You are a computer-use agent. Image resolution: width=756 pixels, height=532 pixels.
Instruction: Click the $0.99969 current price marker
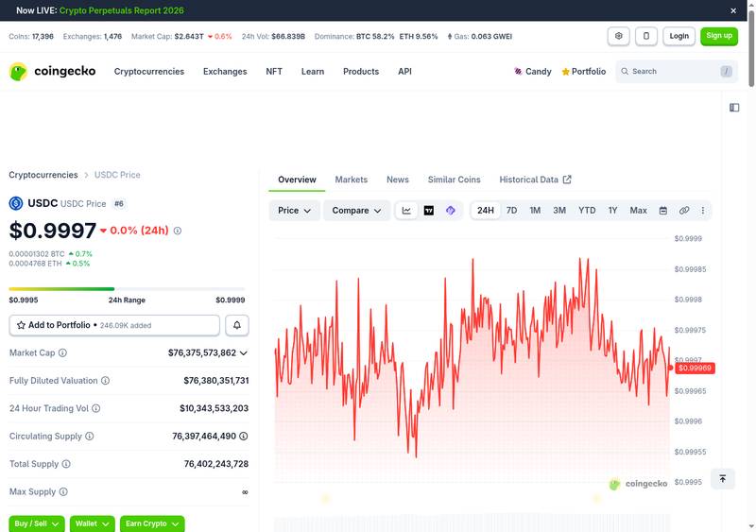[695, 368]
